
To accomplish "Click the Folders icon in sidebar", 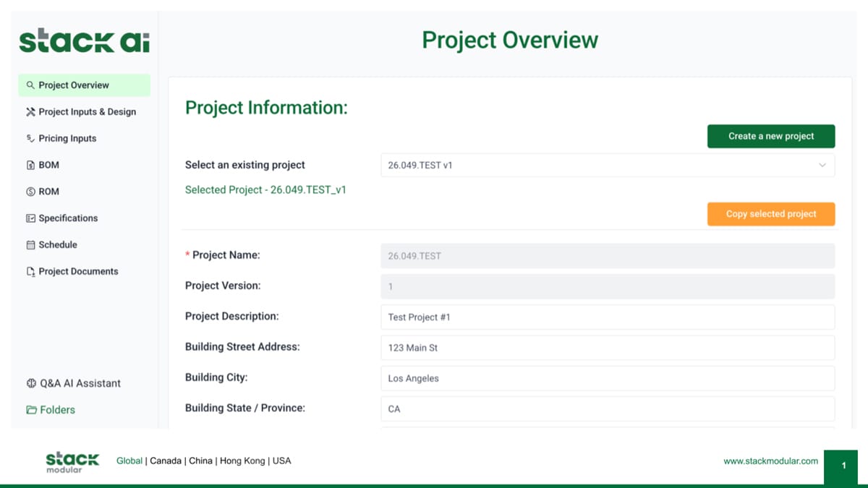I will [31, 410].
